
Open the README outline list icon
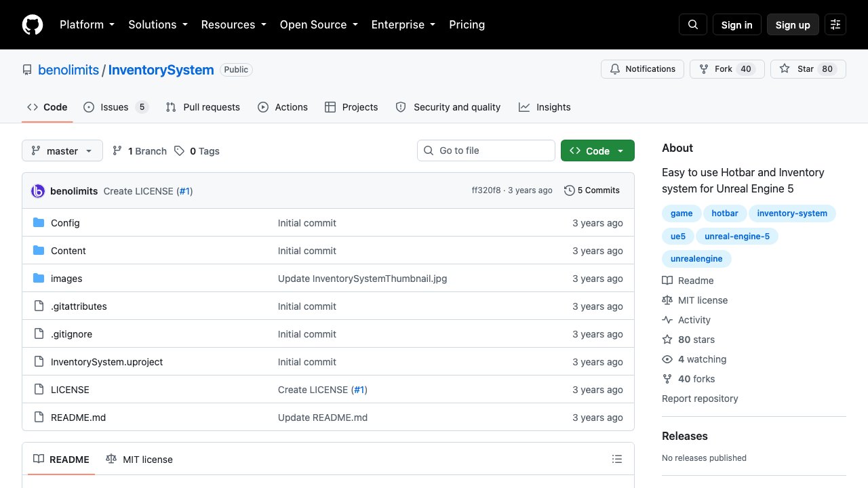tap(617, 460)
